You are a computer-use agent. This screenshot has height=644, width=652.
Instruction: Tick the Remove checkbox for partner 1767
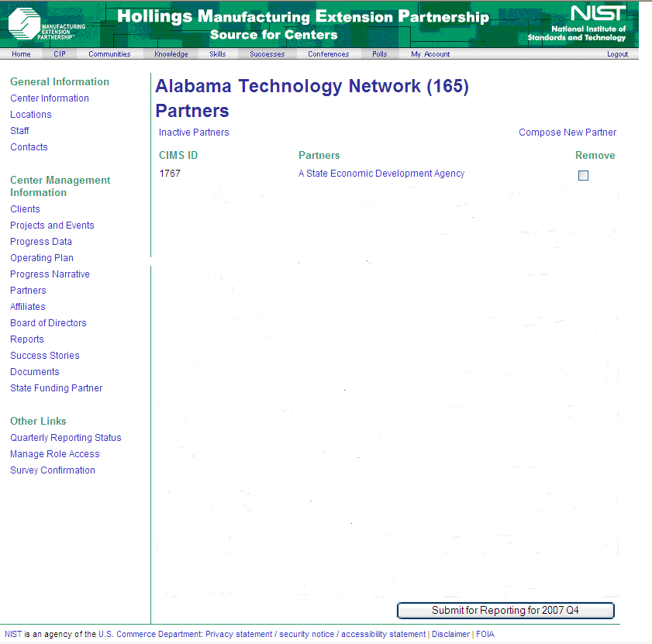583,175
